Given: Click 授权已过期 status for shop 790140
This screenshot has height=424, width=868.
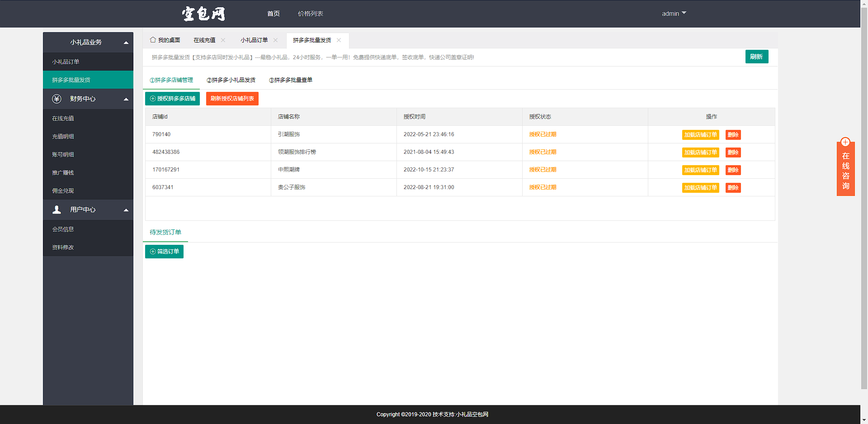Looking at the screenshot, I should click(x=543, y=134).
